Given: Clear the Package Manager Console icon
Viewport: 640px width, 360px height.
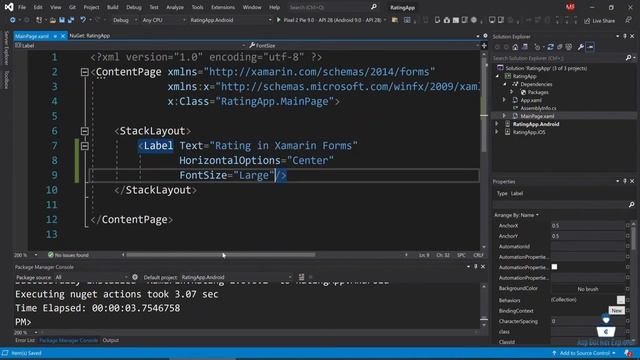Looking at the screenshot, I should 301,277.
